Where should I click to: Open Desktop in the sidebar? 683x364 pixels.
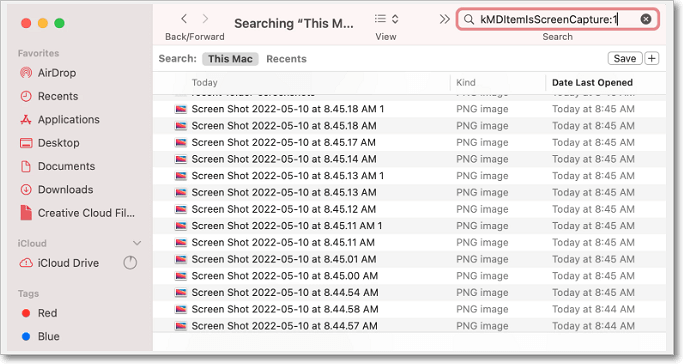point(50,143)
